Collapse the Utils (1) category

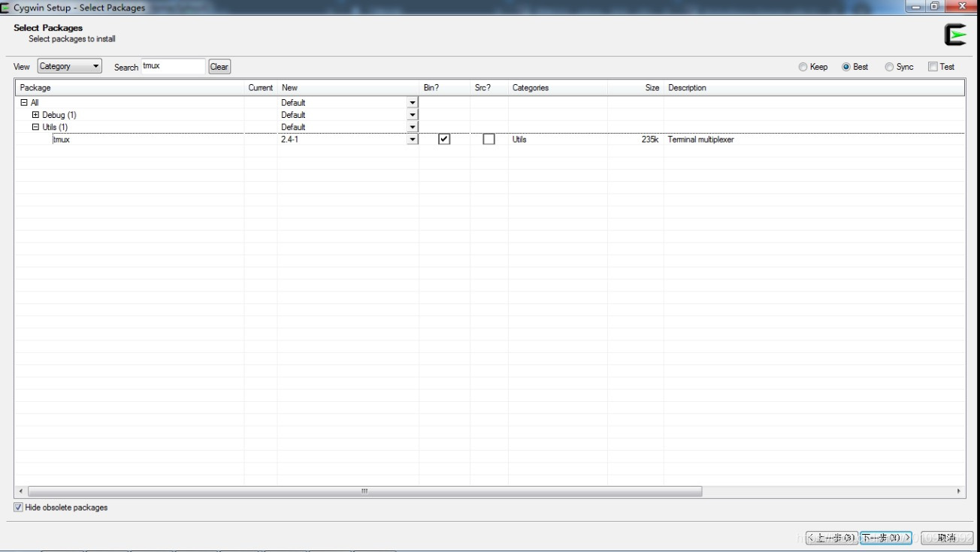[35, 127]
